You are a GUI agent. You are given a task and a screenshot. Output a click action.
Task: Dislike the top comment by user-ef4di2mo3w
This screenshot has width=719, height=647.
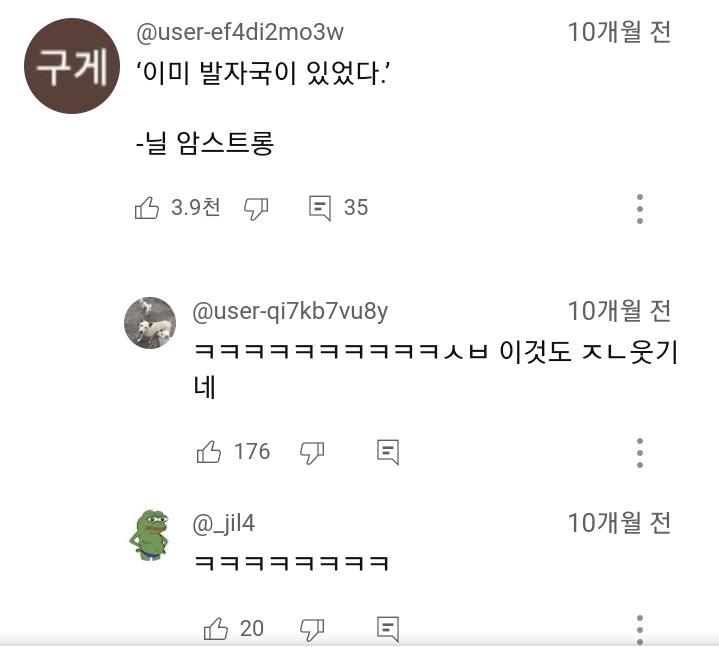click(x=257, y=208)
